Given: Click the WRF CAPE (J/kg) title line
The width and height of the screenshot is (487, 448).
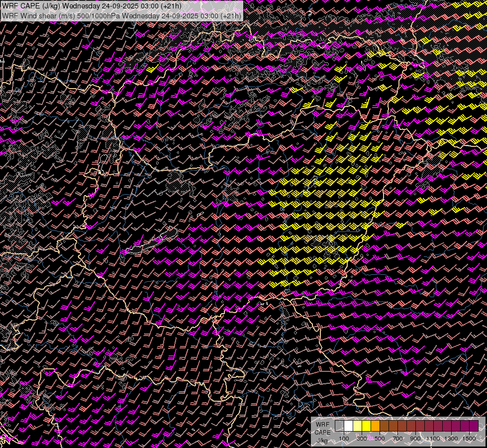Looking at the screenshot, I should coord(92,6).
